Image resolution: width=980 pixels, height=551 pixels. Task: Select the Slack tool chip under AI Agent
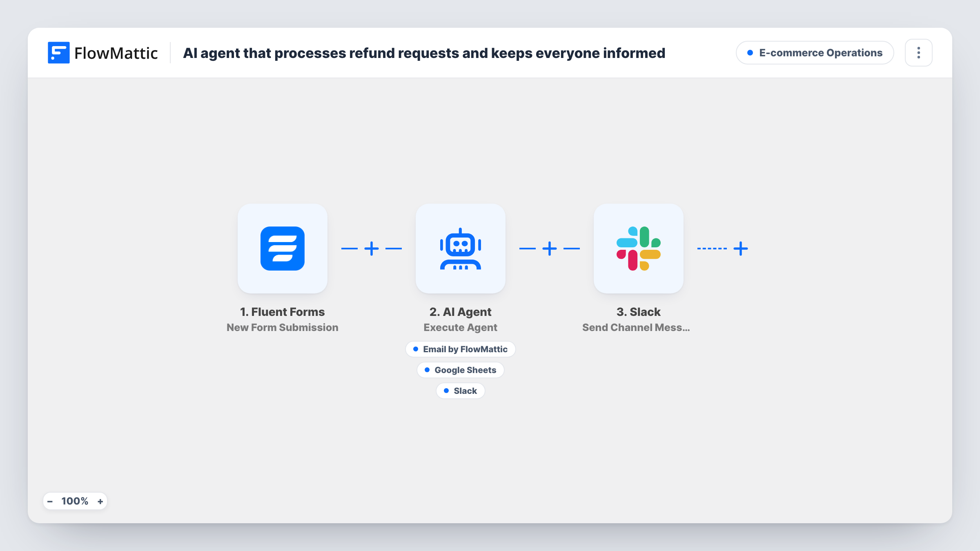point(461,391)
